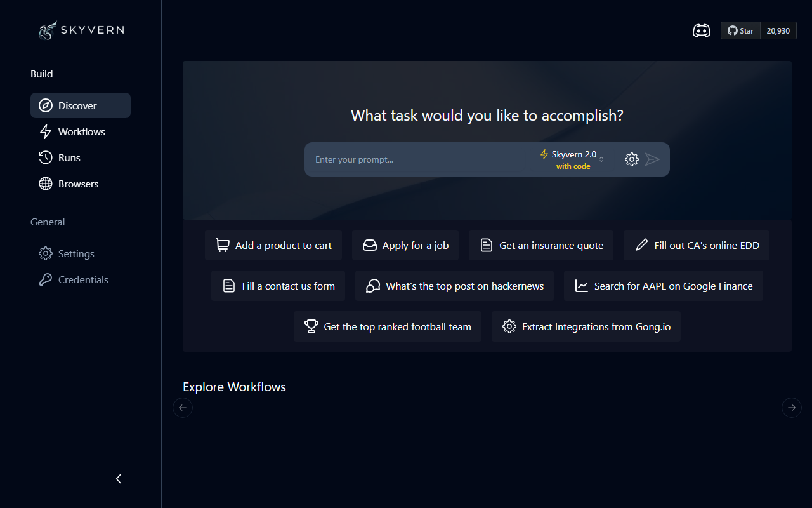
Task: View the 20,930 GitHub star count
Action: pyautogui.click(x=778, y=30)
